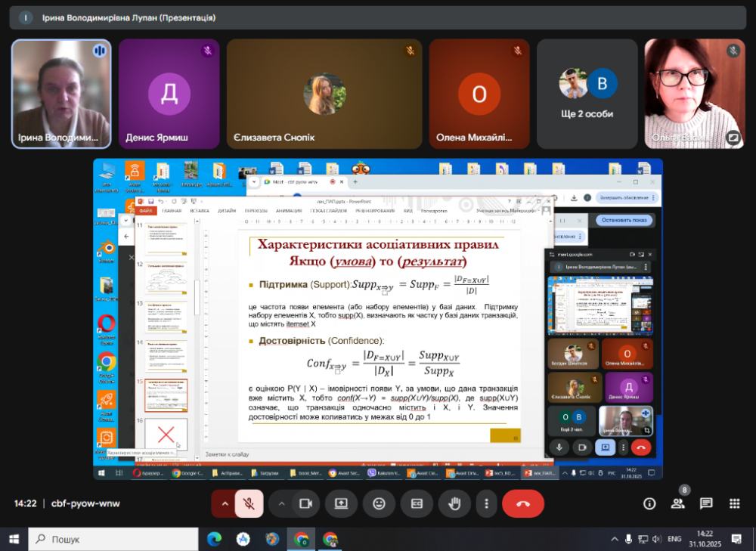
Task: Raise your hand in the meeting
Action: coord(454,503)
